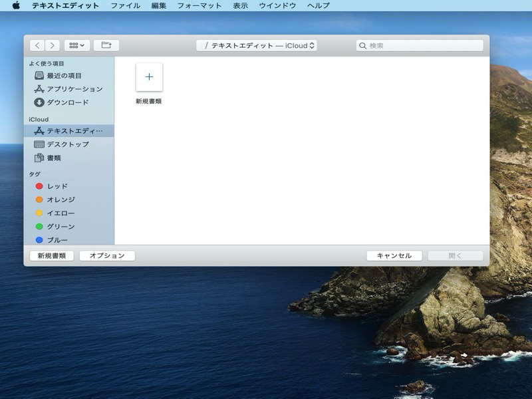The image size is (532, 399).
Task: Open the ファイル menu
Action: point(125,5)
